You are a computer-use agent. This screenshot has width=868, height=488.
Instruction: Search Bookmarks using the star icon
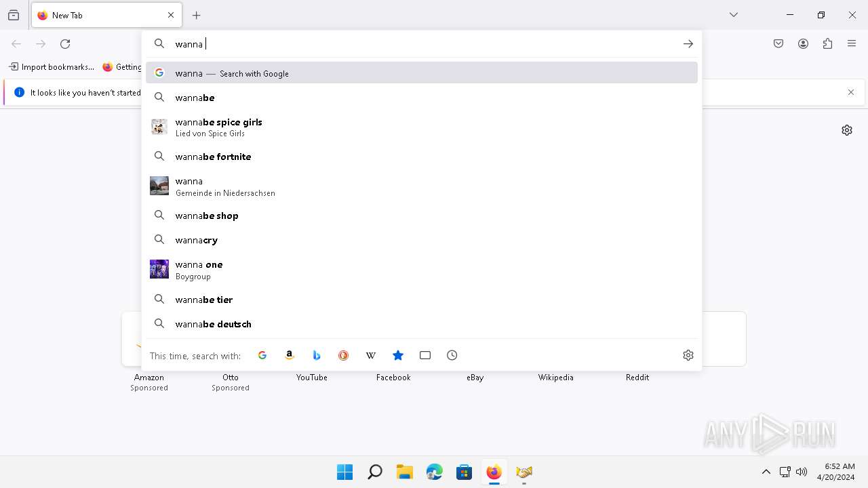pyautogui.click(x=398, y=355)
